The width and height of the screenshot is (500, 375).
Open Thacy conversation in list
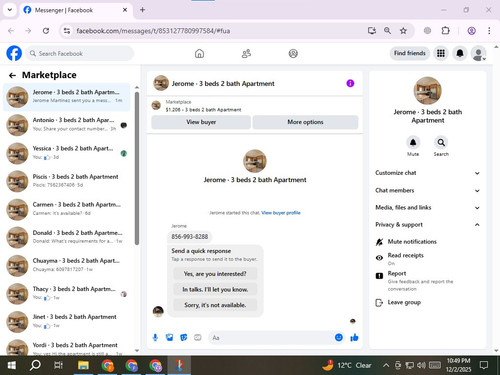click(x=67, y=293)
